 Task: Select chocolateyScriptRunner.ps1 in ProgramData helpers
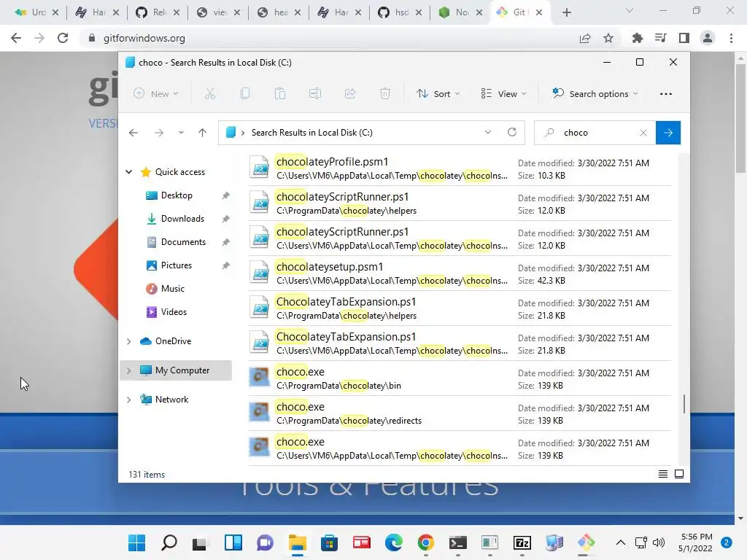[460, 203]
